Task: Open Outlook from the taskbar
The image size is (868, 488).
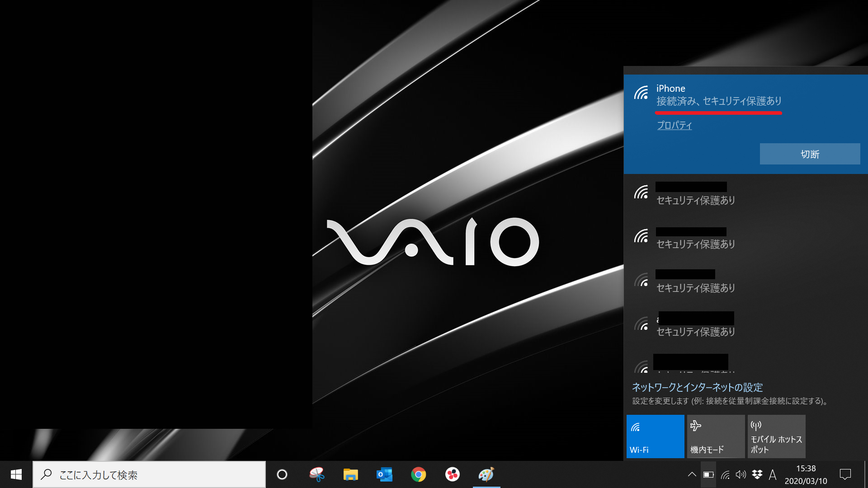Action: (385, 474)
